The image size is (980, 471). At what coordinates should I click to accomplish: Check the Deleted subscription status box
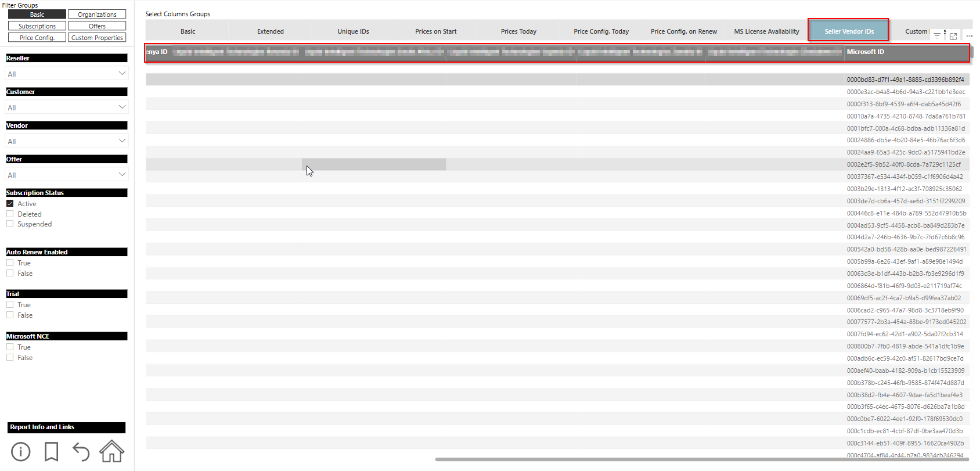tap(10, 214)
